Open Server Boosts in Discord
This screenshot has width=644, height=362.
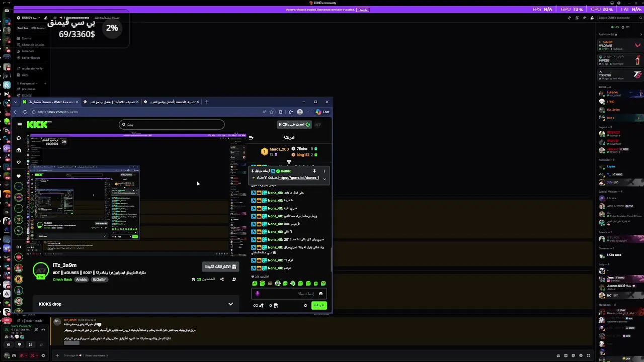(x=31, y=58)
